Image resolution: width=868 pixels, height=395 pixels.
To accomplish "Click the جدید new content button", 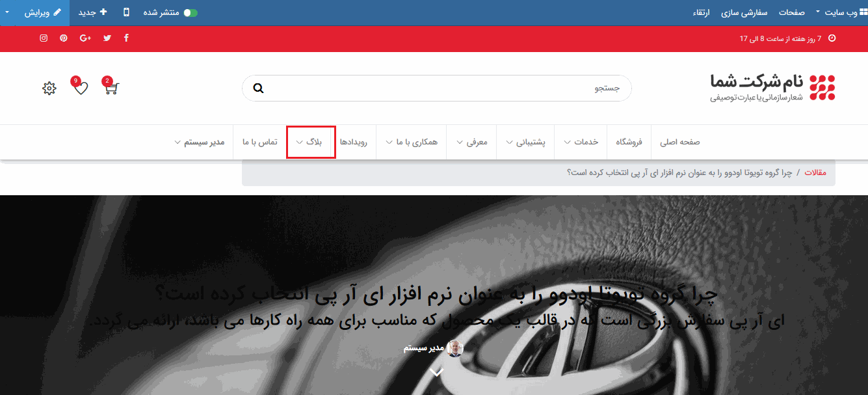I will 93,12.
